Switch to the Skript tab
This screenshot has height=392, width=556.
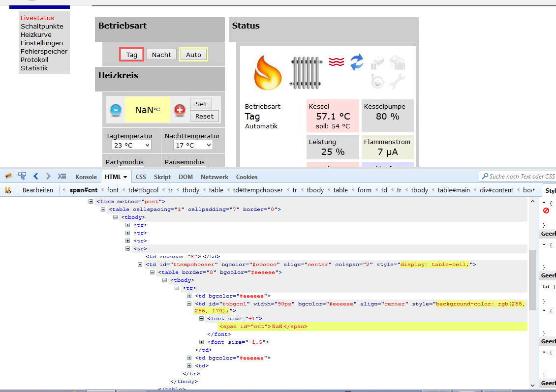(162, 177)
